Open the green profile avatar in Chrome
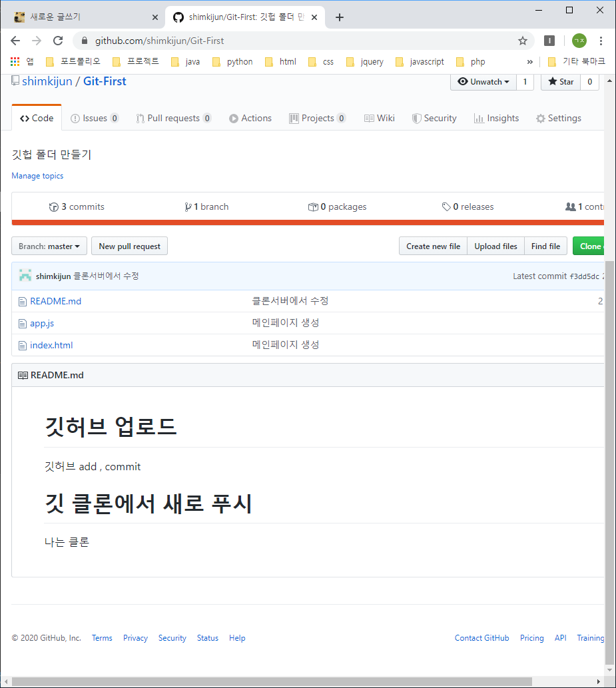 pos(579,41)
